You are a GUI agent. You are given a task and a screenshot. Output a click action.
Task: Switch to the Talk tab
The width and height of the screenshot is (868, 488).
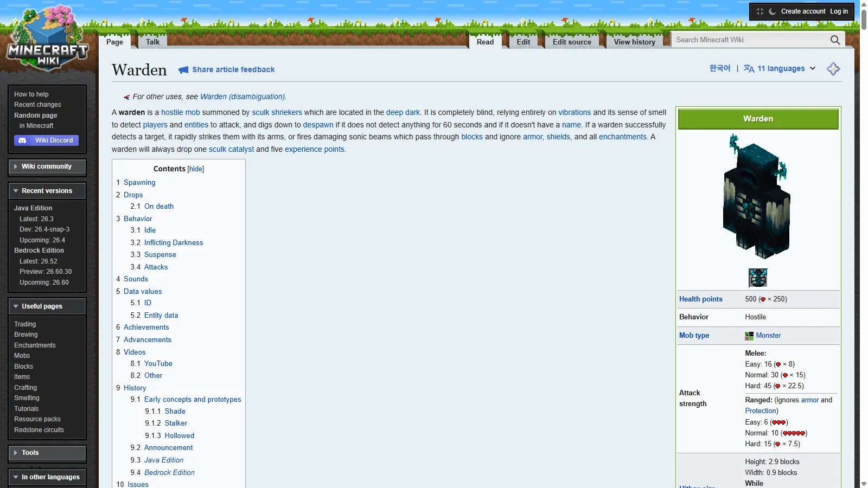(x=153, y=42)
